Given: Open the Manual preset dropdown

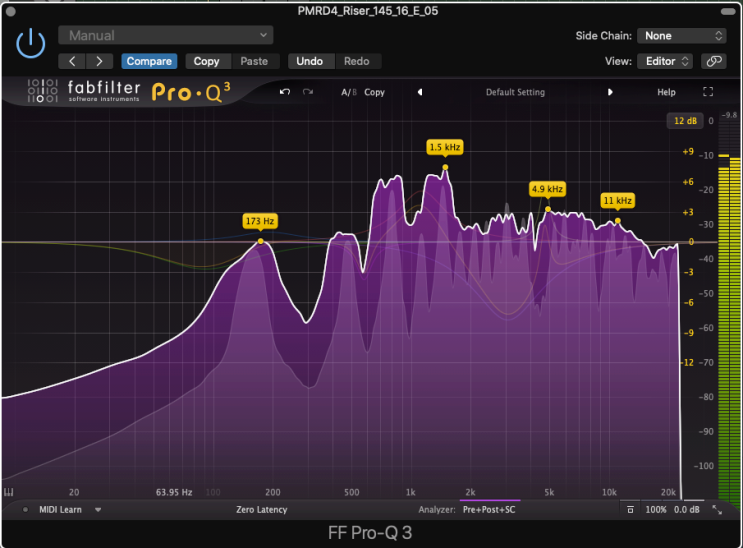Looking at the screenshot, I should [x=165, y=35].
